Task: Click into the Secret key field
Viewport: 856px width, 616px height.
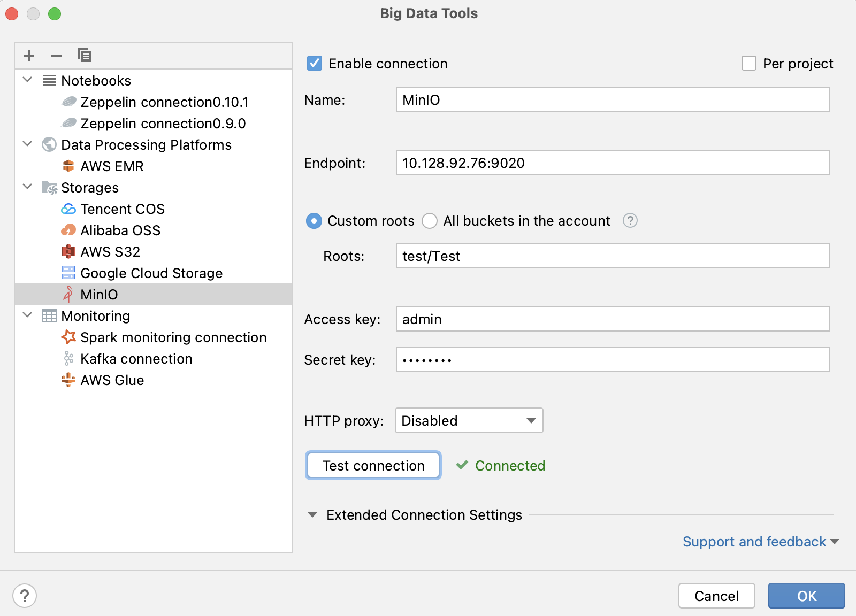Action: pyautogui.click(x=613, y=359)
